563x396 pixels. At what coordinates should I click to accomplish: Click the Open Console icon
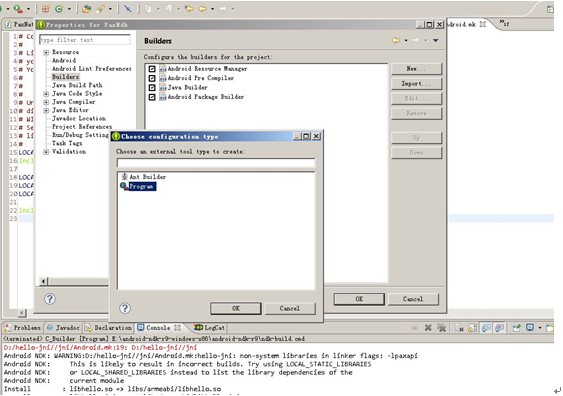tap(550, 327)
